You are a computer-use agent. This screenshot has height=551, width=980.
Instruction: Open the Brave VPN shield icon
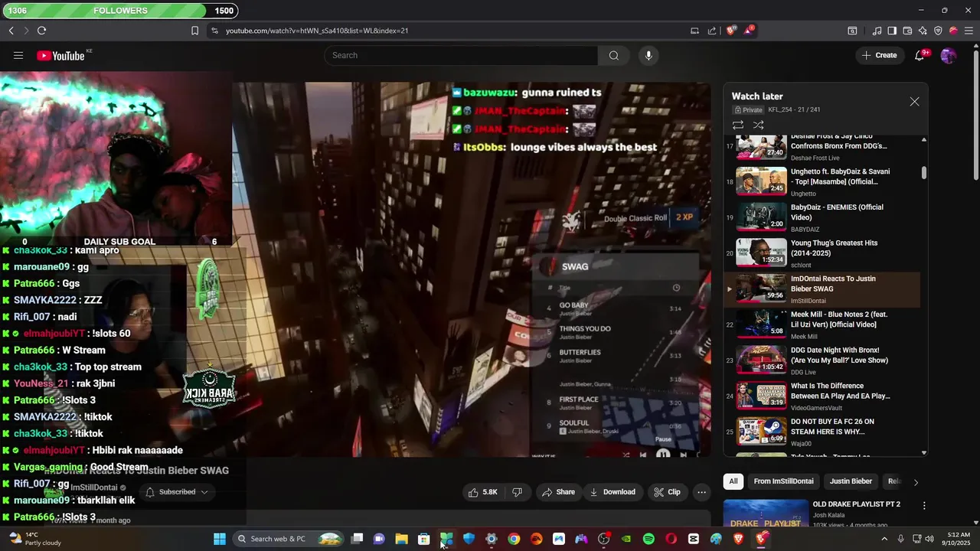pos(938,31)
